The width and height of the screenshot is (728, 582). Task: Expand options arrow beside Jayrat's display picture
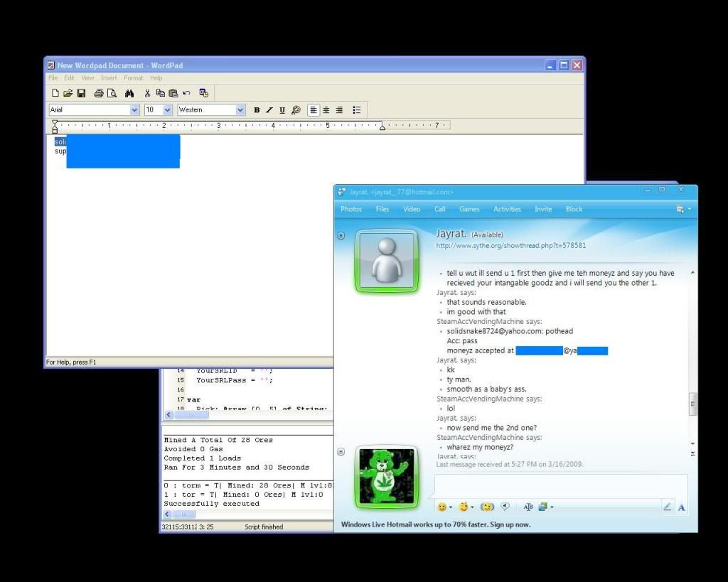[x=341, y=236]
